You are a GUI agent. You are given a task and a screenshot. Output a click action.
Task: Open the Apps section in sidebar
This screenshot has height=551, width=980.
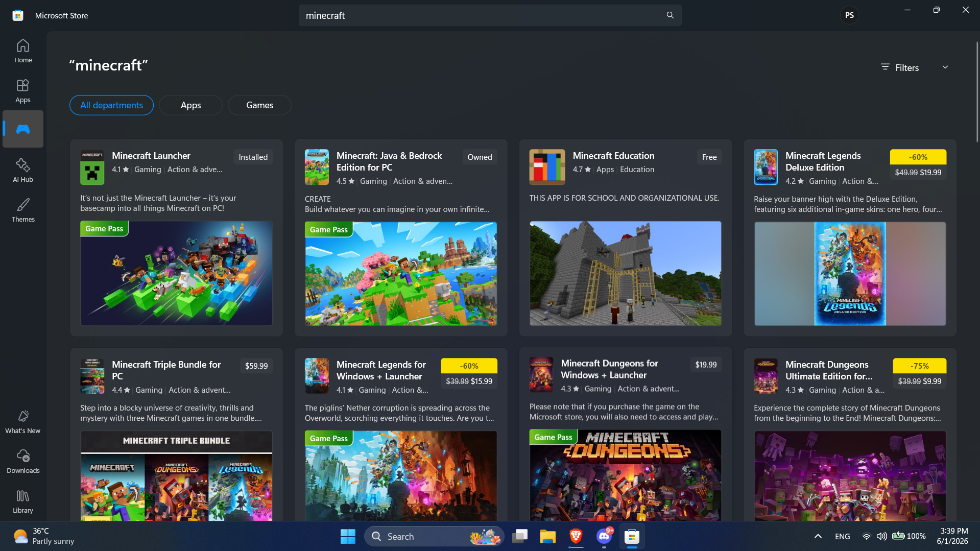(23, 91)
